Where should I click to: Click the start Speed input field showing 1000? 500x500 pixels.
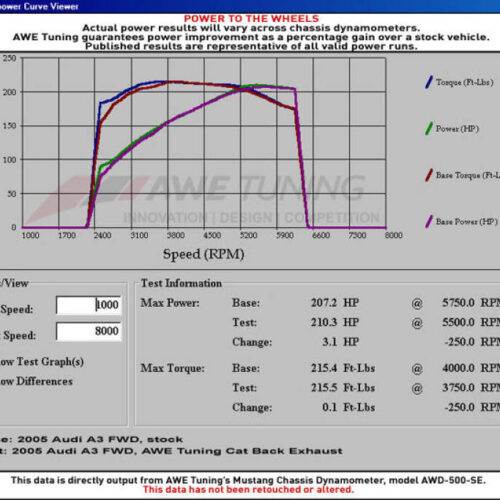pyautogui.click(x=89, y=305)
